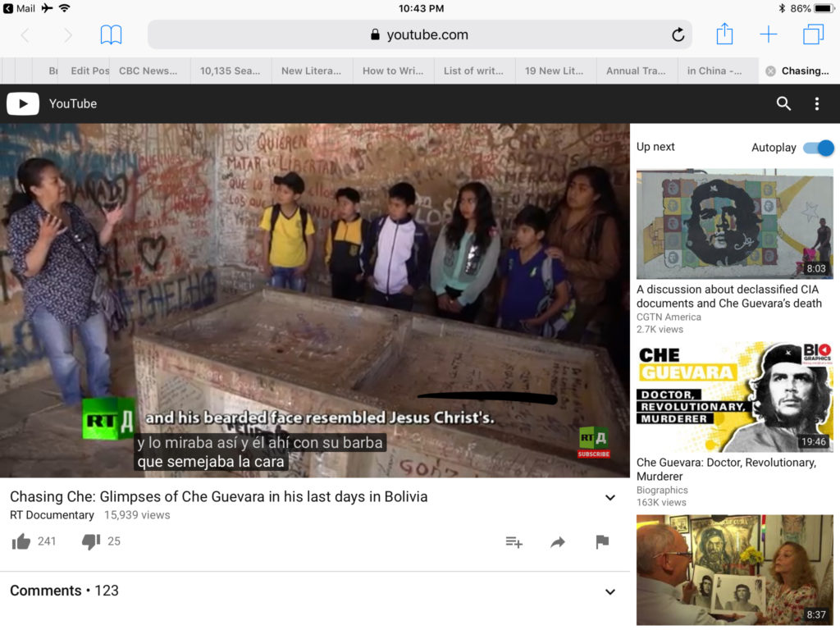This screenshot has height=630, width=840.
Task: Tap the Safari share sheet icon
Action: [x=724, y=34]
